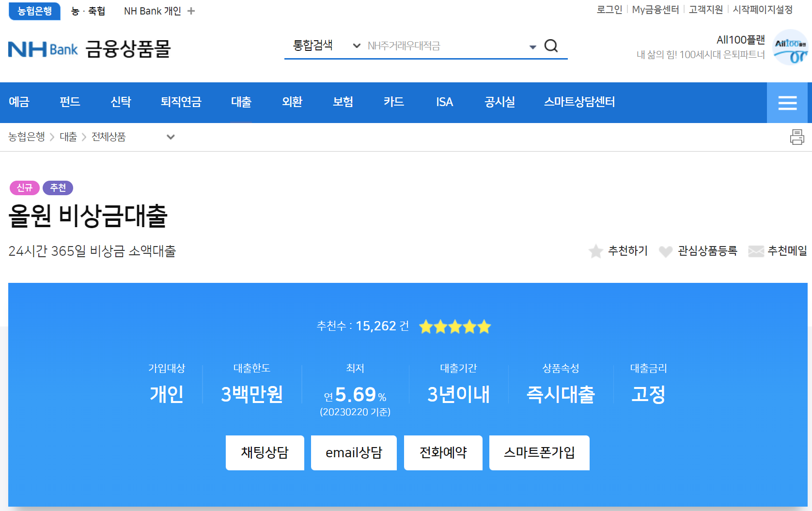Click 농협은행 in the breadcrumb
This screenshot has width=812, height=511.
pyautogui.click(x=27, y=137)
